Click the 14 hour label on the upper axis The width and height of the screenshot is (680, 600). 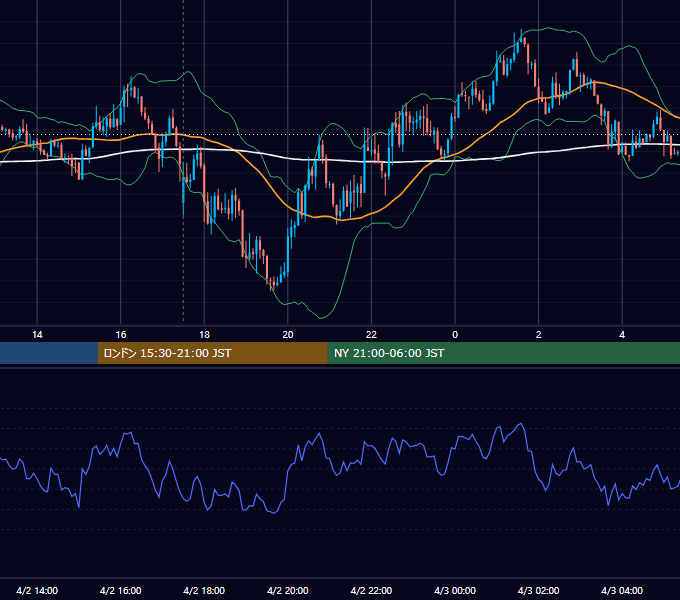(x=37, y=335)
